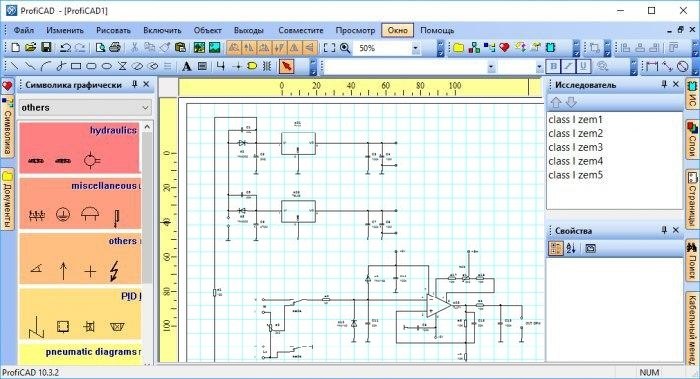Viewport: 700px width, 379px height.
Task: Toggle bold text formatting
Action: point(554,67)
